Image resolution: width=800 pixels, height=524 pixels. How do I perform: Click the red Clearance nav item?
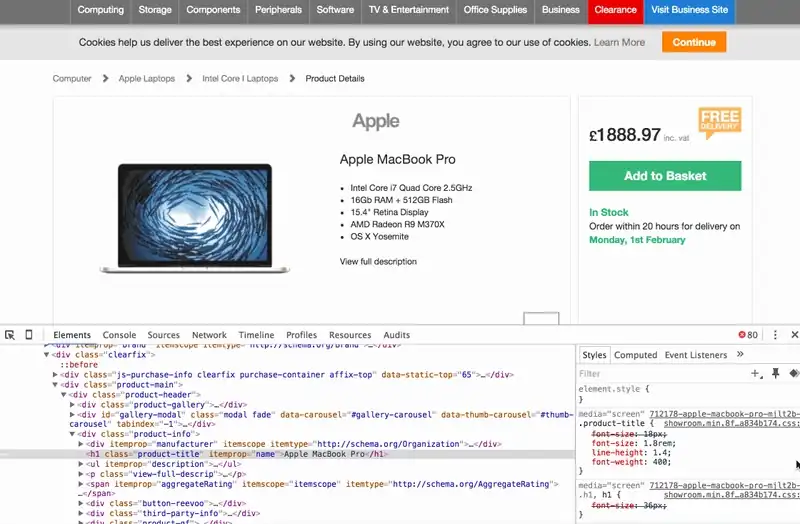[615, 10]
